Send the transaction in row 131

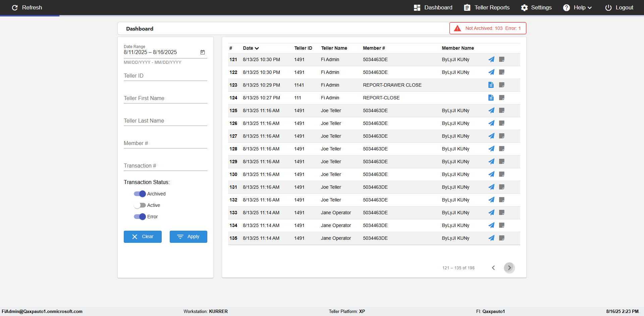click(x=491, y=187)
